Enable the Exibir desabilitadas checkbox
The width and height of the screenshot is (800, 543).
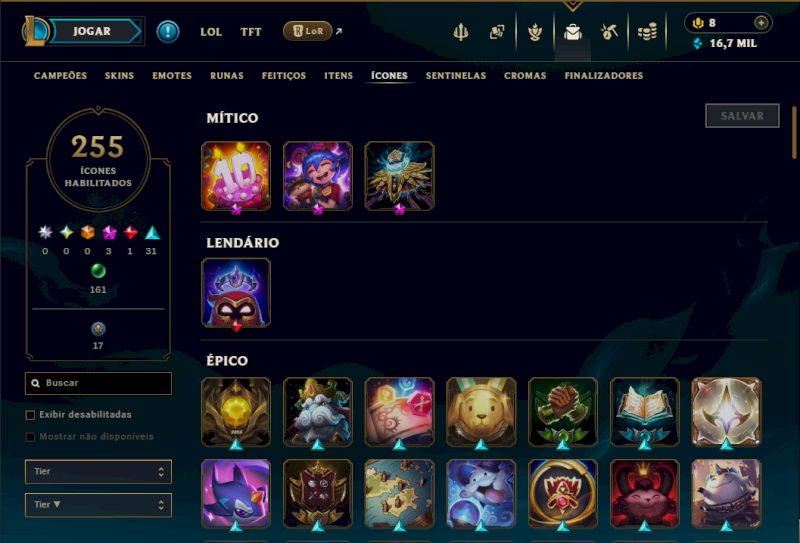pyautogui.click(x=30, y=415)
